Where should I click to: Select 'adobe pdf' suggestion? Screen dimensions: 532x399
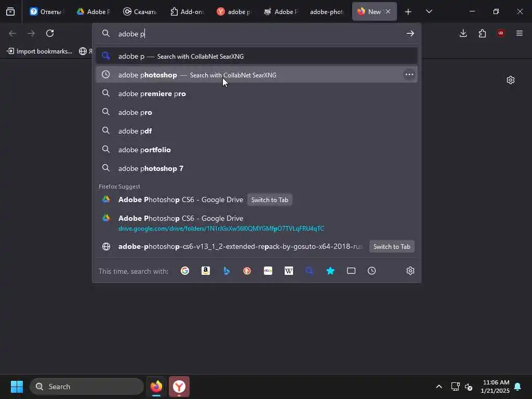257,131
